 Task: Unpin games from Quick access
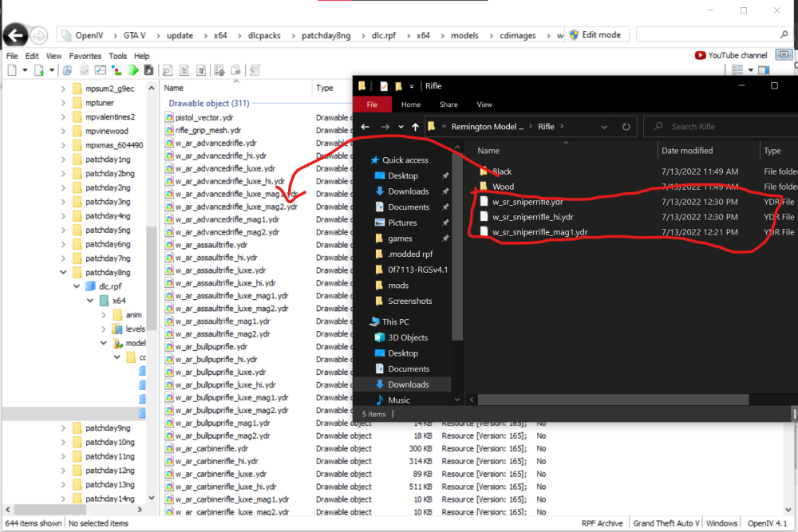click(x=445, y=238)
